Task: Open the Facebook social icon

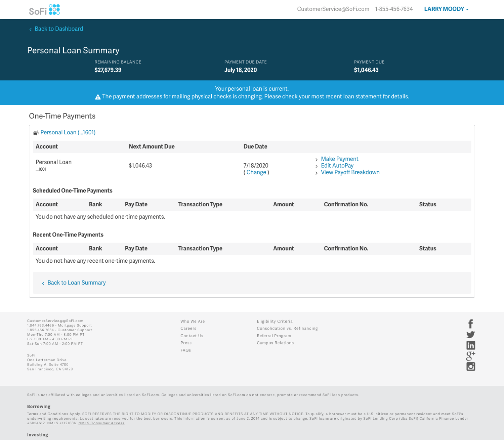Action: click(470, 324)
